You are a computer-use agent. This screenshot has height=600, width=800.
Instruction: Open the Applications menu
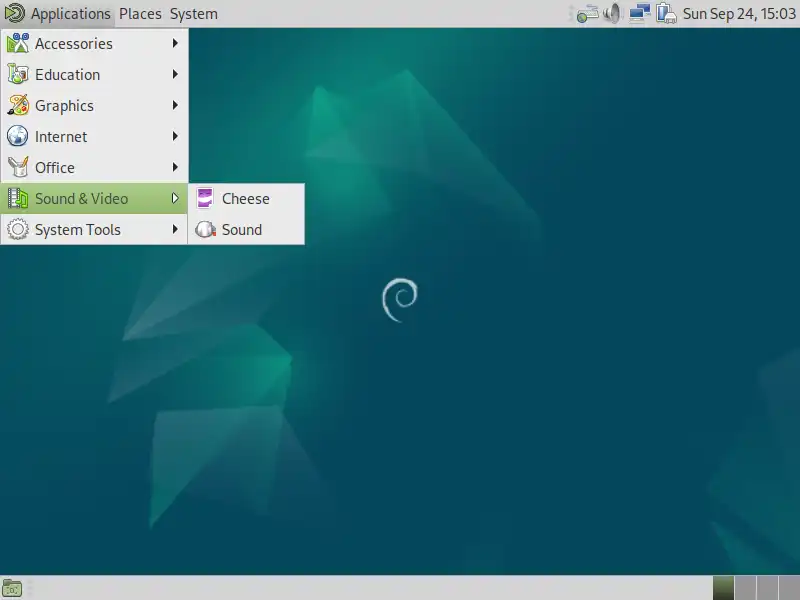(x=70, y=14)
